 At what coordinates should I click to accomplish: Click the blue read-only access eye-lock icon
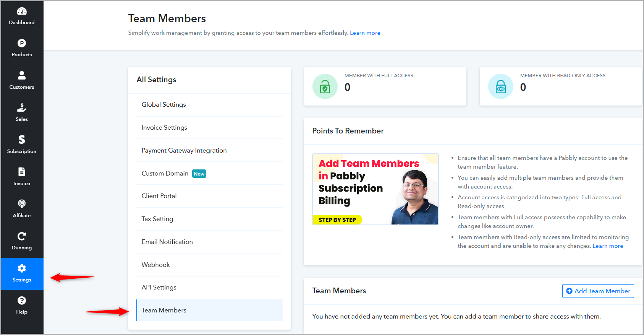[501, 86]
